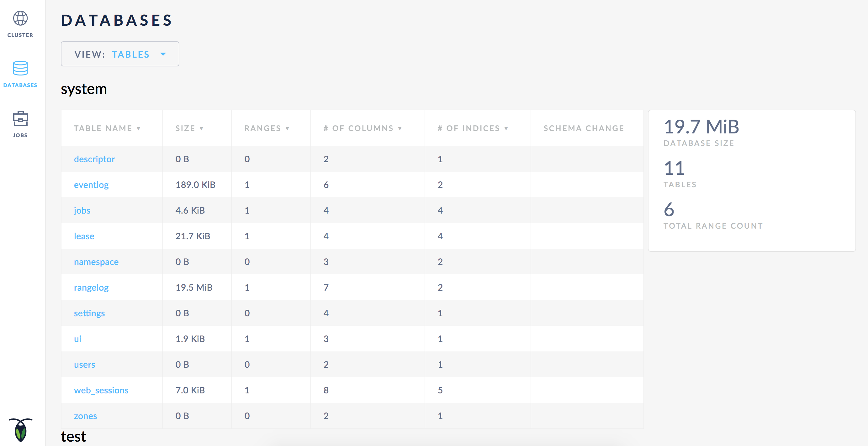The width and height of the screenshot is (868, 446).
Task: Open the jobs table details
Action: tap(82, 210)
